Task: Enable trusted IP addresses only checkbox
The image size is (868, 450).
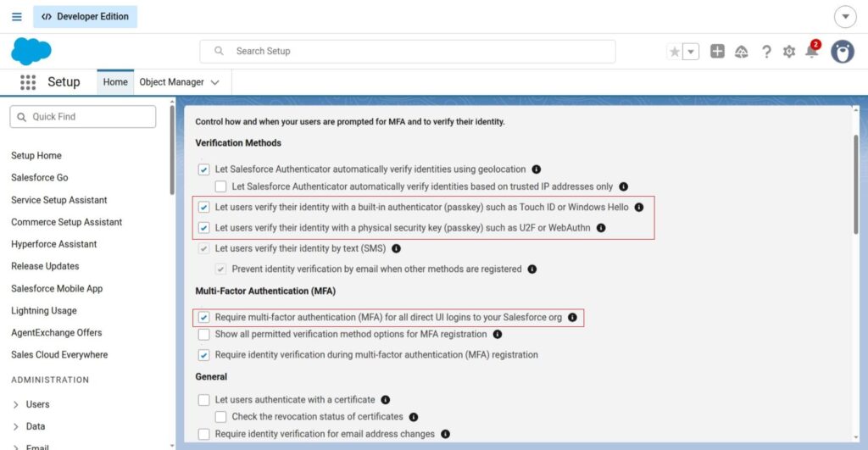Action: point(221,186)
